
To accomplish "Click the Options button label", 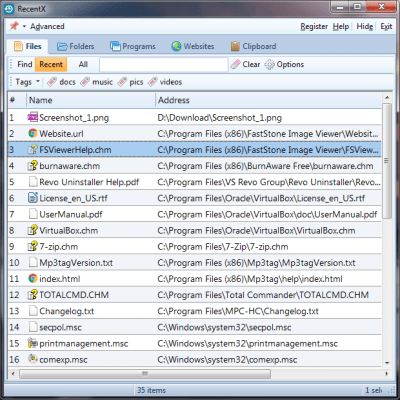I will coord(290,64).
